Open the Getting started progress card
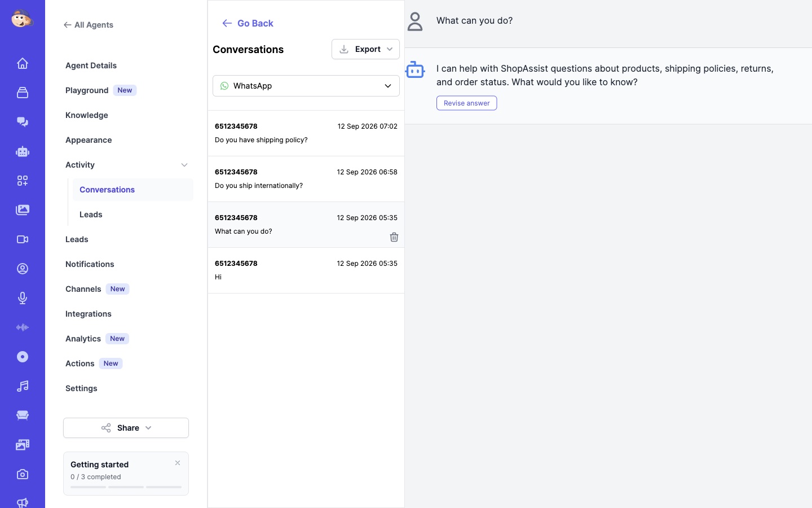 point(126,474)
